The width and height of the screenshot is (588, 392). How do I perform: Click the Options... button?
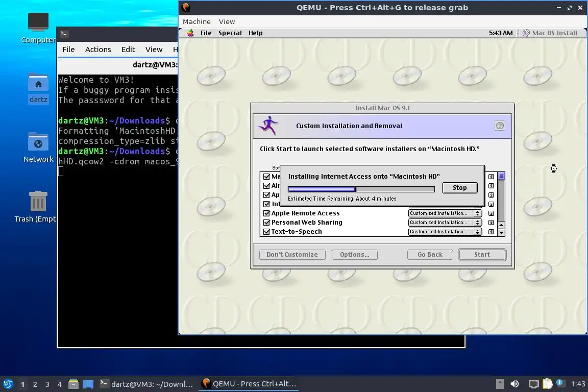[354, 254]
